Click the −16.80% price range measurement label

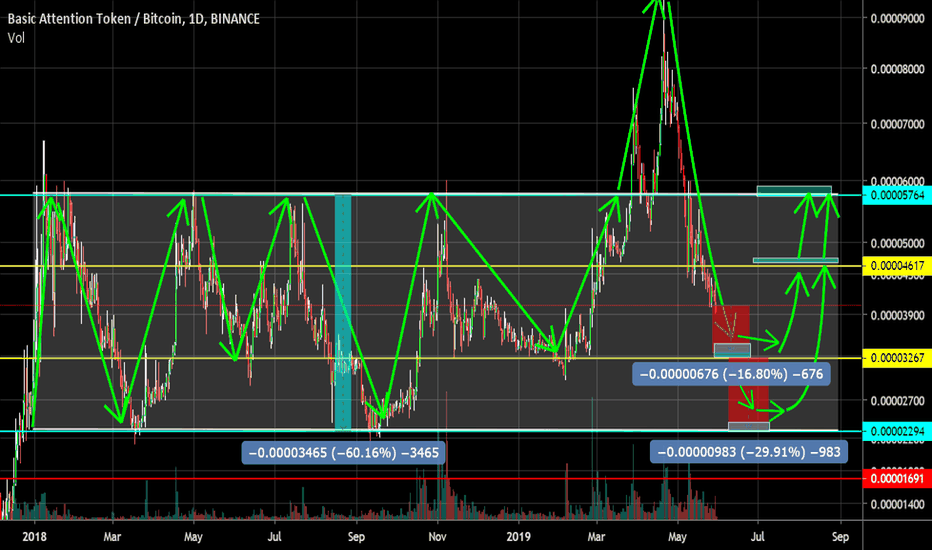[731, 374]
